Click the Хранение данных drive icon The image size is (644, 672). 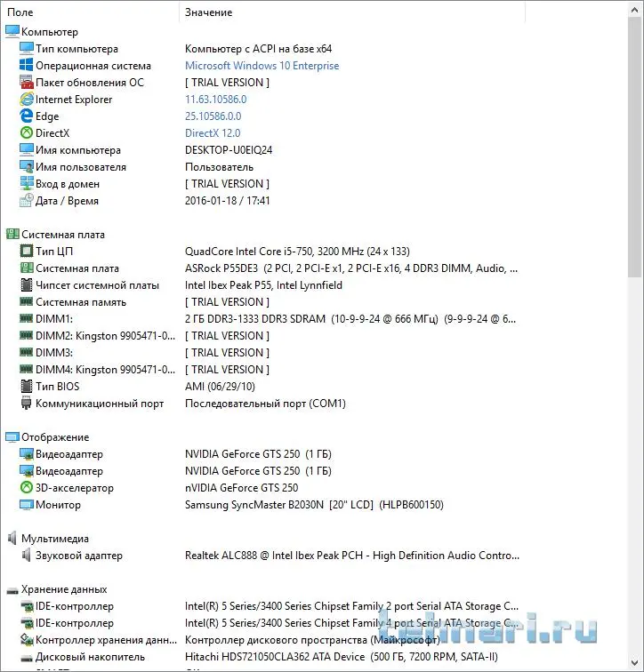[12, 591]
